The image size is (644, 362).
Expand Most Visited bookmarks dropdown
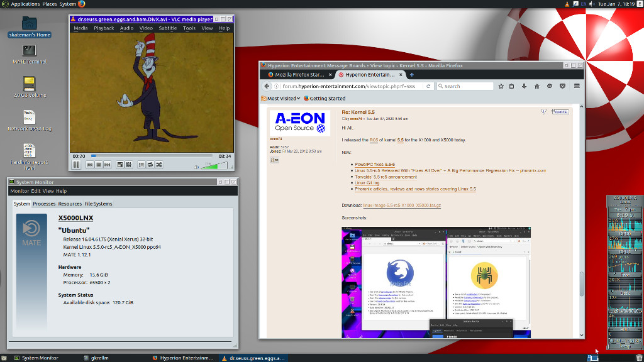point(281,99)
